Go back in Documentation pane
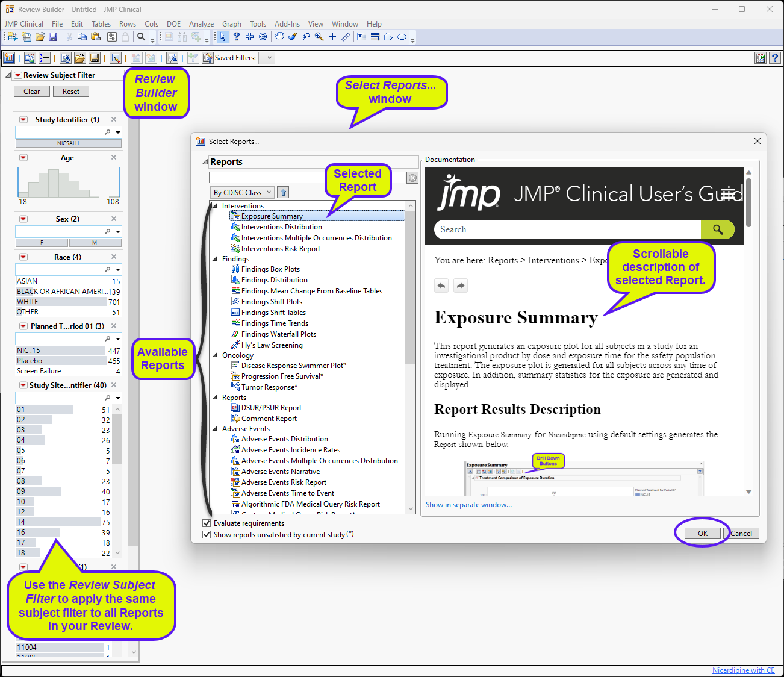The image size is (784, 677). point(441,285)
